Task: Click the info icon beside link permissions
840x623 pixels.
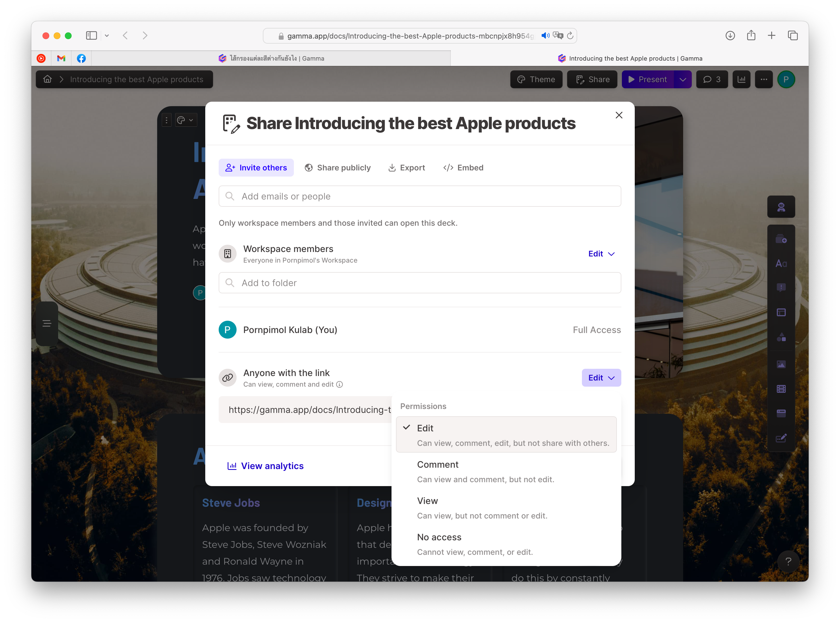Action: point(339,384)
